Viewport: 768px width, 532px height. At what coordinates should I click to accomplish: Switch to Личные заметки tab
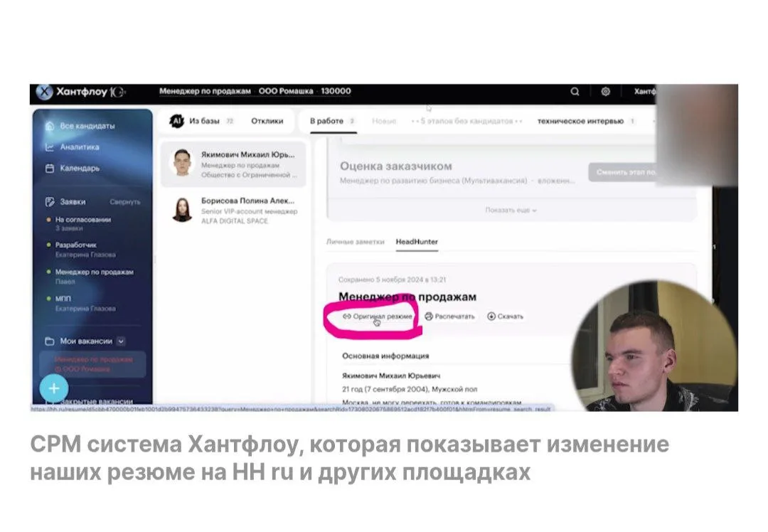coord(356,242)
